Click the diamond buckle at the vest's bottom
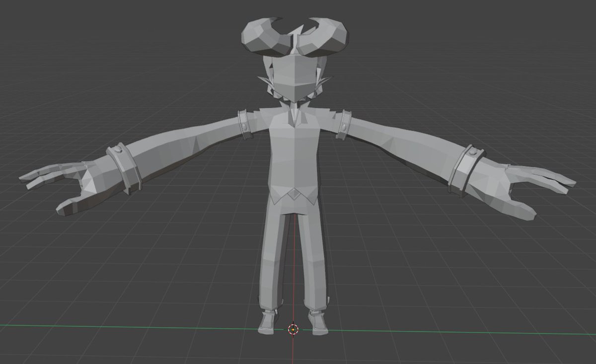 [295, 194]
